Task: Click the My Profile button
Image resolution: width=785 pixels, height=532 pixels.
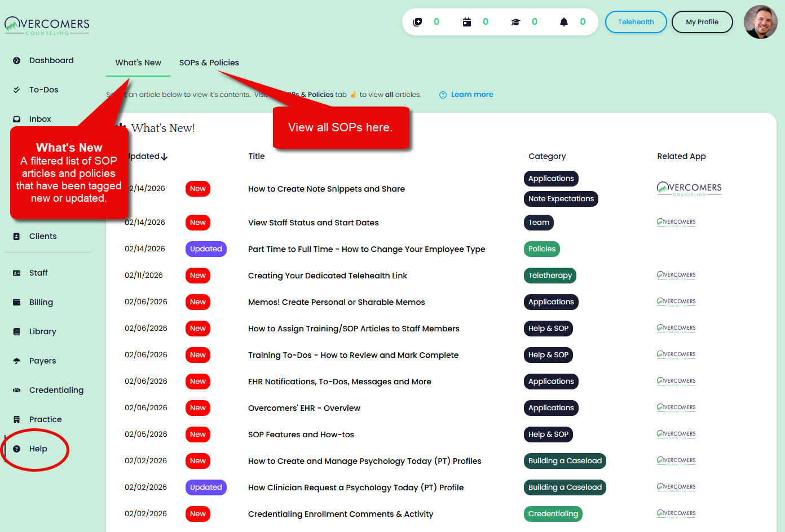Action: click(702, 22)
